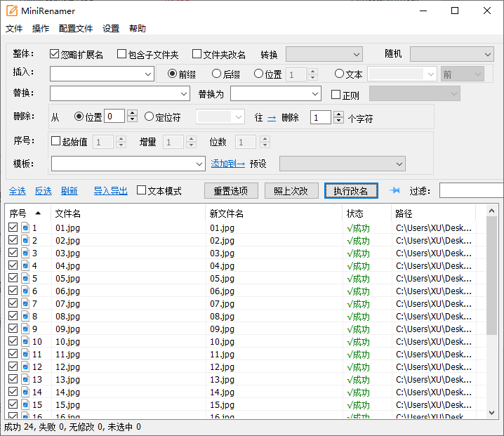The image size is (504, 436).
Task: Click the file list vertical scrollbar thumb
Action: pyautogui.click(x=491, y=275)
